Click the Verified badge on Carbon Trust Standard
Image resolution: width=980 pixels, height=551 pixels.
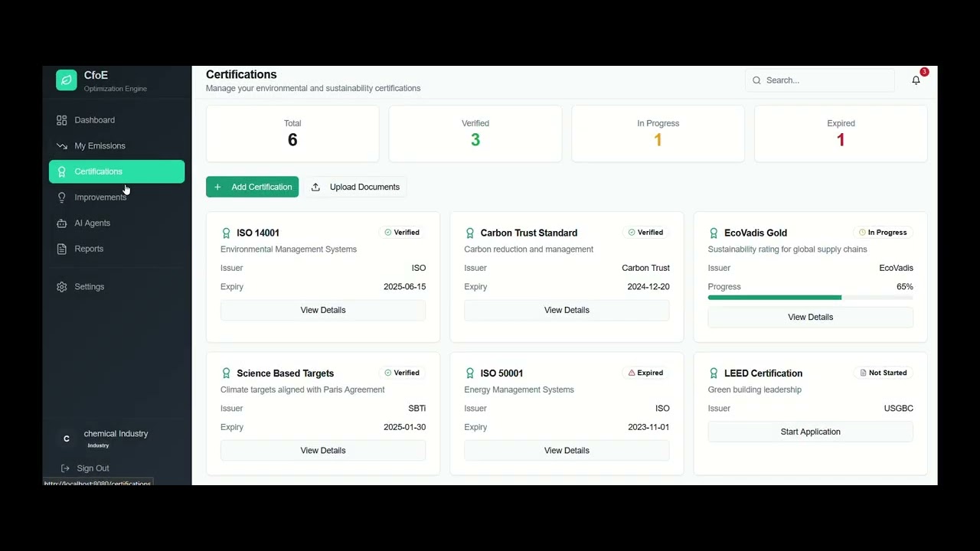[x=645, y=233]
